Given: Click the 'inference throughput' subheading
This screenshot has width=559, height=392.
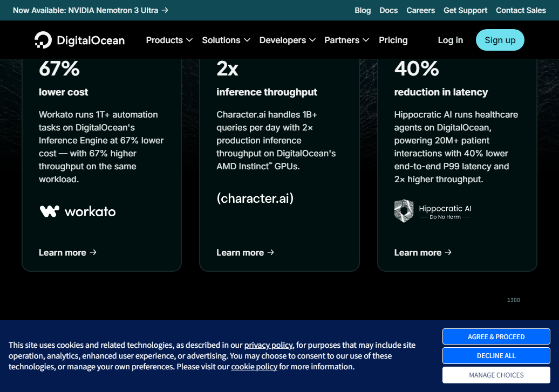Looking at the screenshot, I should point(267,92).
